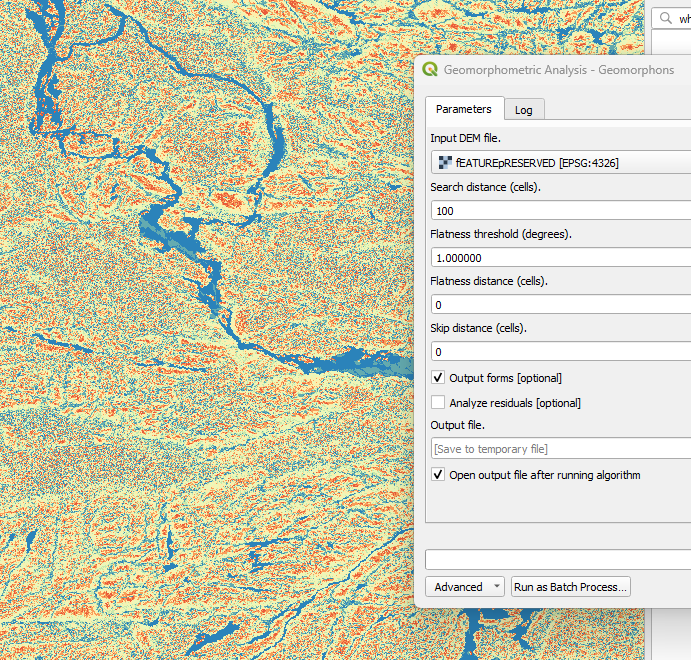
Task: Uncheck the Output forms option
Action: point(438,377)
